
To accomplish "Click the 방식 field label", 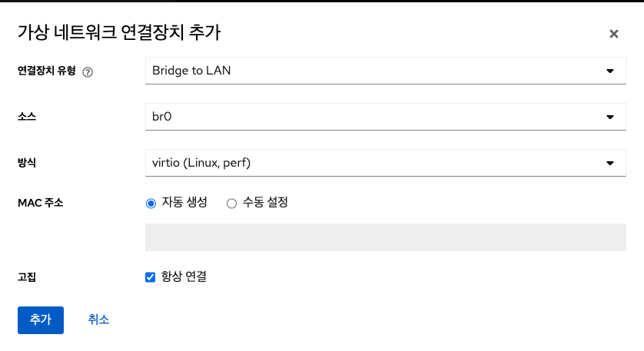I will pos(27,164).
